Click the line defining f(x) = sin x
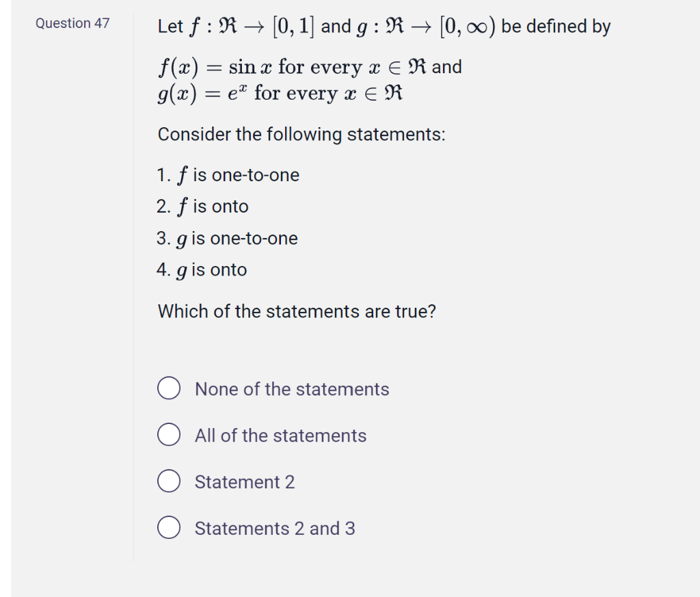This screenshot has height=597, width=700. [x=309, y=66]
